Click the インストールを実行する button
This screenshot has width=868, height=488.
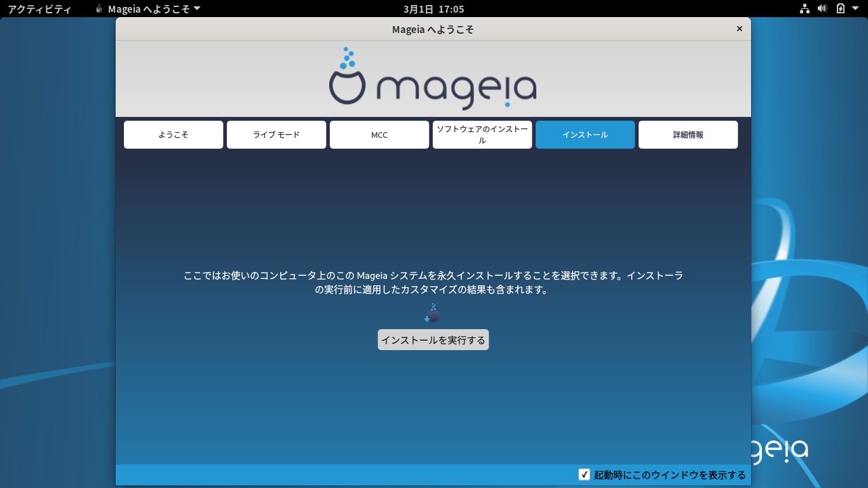(x=433, y=340)
